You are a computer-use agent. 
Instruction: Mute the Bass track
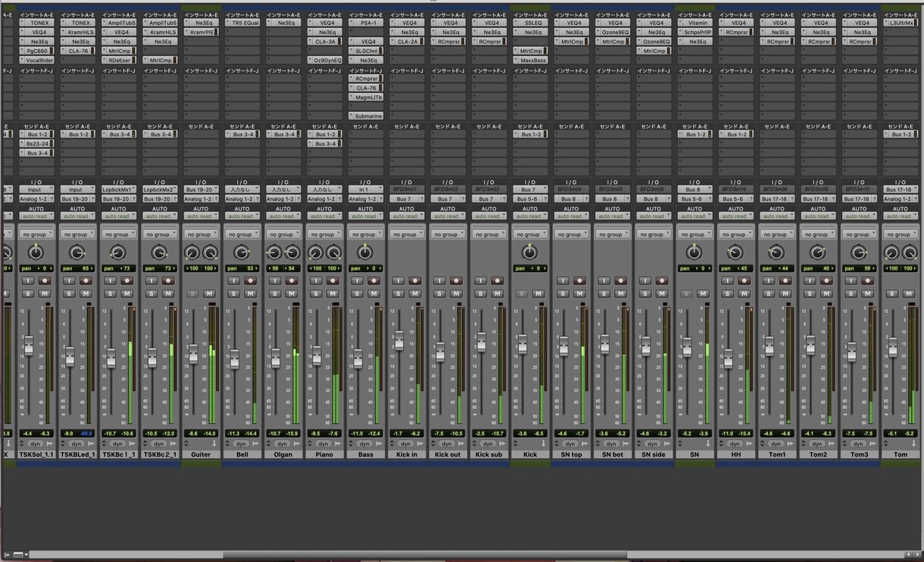[374, 293]
